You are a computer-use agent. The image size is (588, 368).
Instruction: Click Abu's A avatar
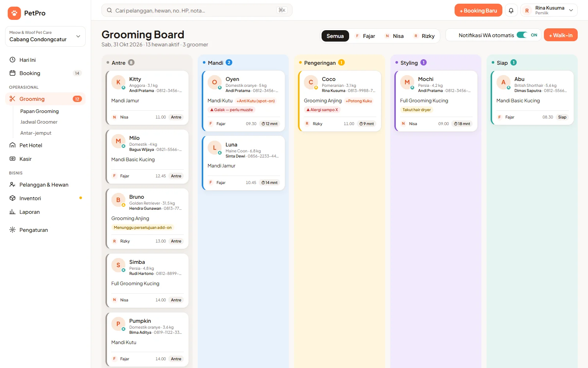[x=503, y=82]
